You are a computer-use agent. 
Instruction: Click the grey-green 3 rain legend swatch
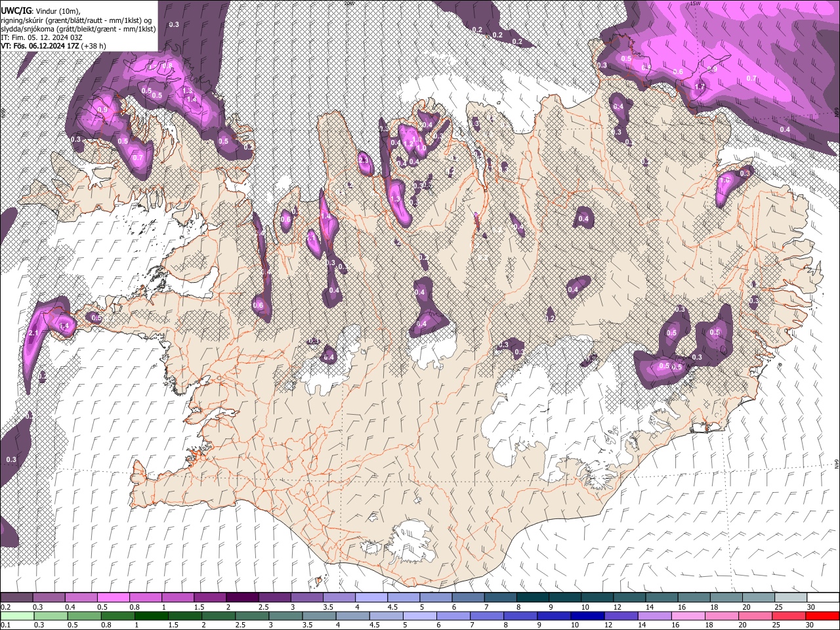pos(285,616)
